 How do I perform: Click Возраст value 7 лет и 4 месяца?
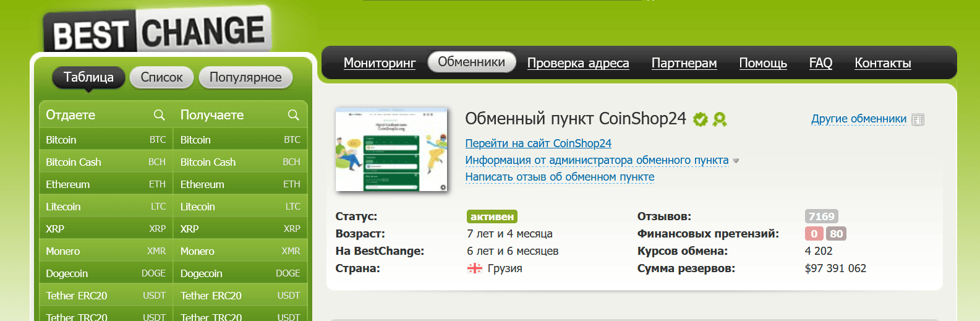point(509,234)
